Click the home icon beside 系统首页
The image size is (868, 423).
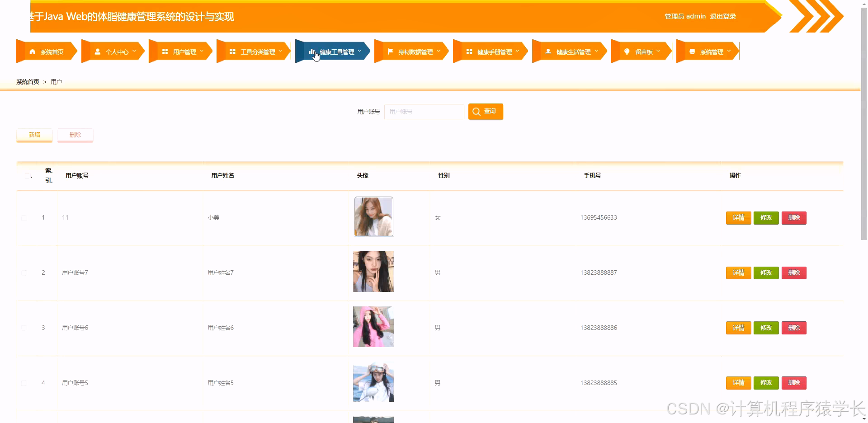33,52
